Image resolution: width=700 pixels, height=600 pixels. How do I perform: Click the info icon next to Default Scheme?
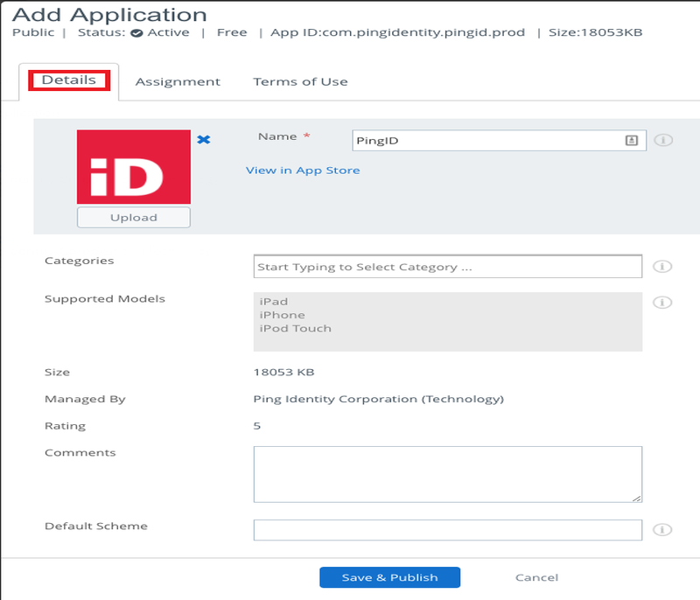click(663, 529)
